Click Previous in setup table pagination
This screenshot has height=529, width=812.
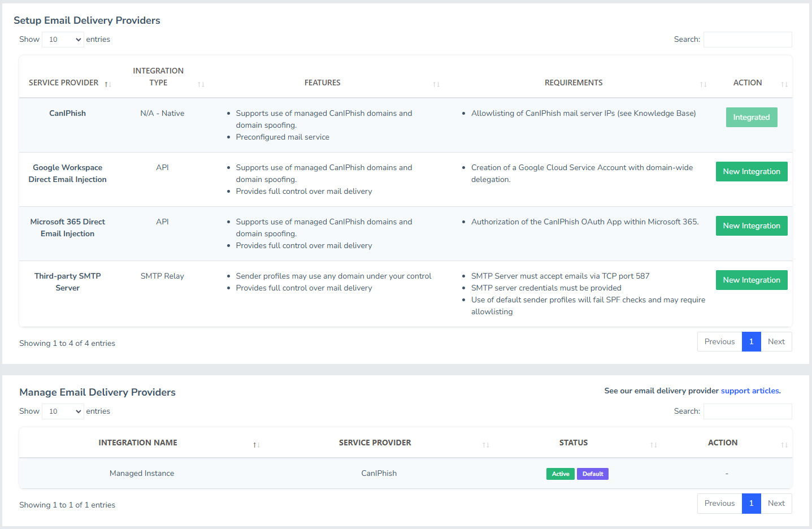(719, 342)
